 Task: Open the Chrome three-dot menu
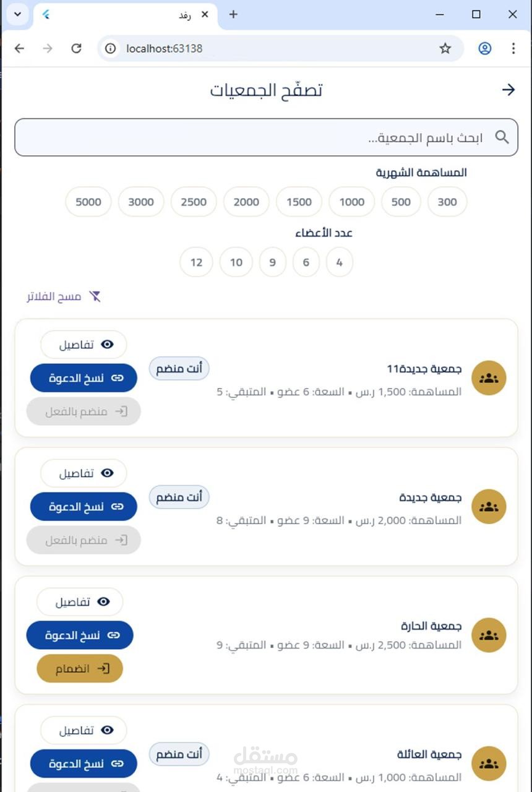coord(513,48)
